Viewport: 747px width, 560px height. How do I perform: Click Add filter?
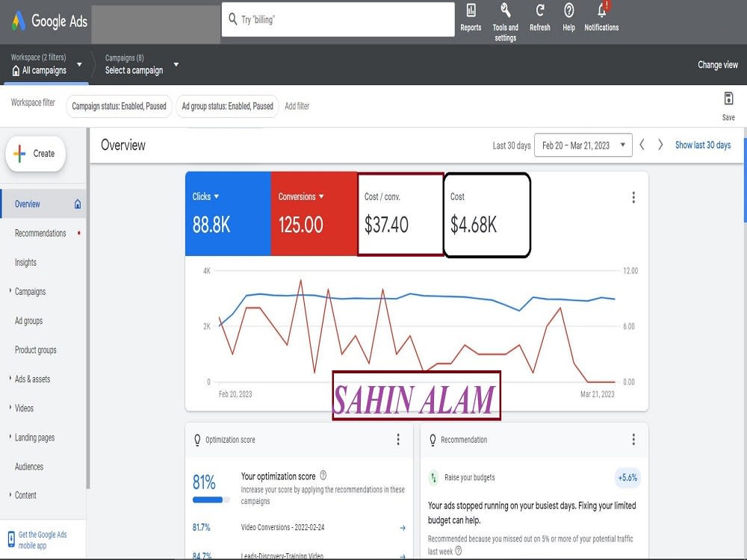[x=297, y=106]
